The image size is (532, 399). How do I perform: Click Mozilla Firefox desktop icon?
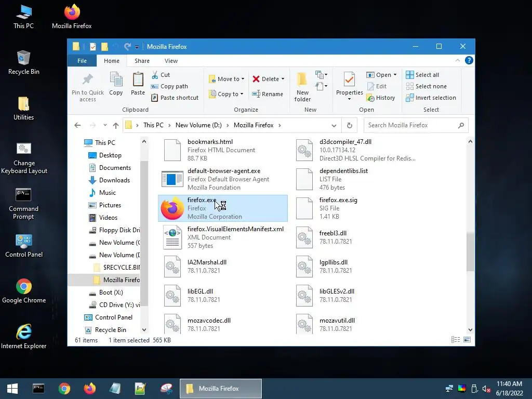tap(72, 16)
